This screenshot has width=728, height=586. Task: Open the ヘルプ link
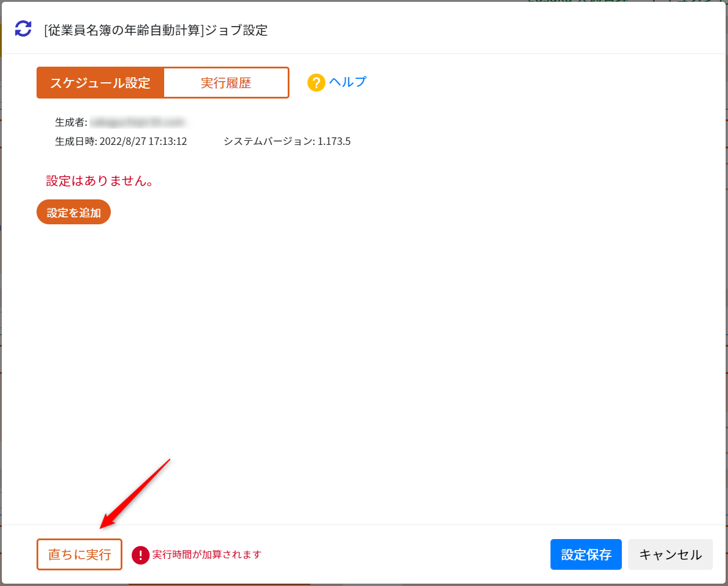347,82
